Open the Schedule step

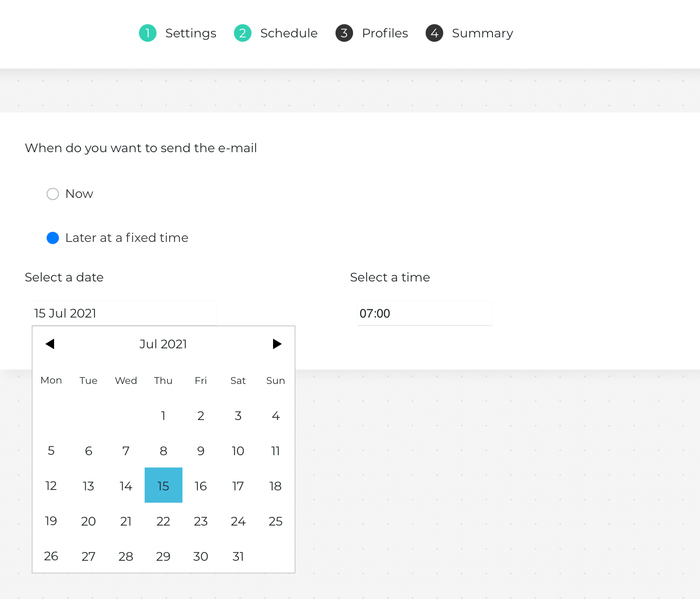[289, 33]
